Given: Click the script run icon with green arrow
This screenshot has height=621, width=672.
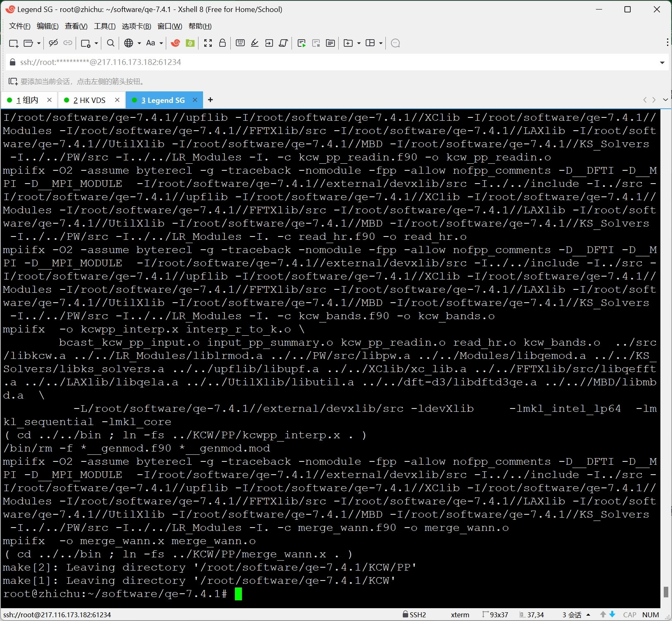Looking at the screenshot, I should tap(301, 43).
